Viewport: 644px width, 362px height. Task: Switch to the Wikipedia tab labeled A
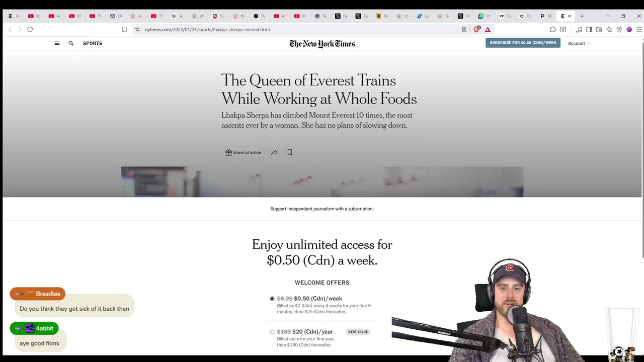coord(177,16)
